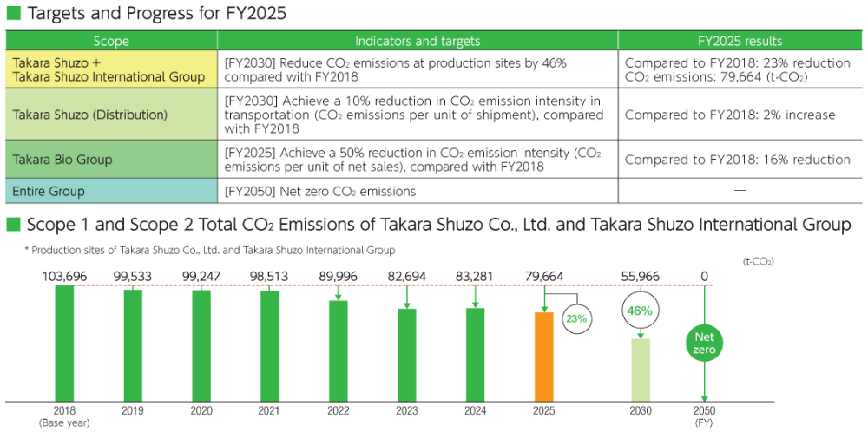Click the 55,966 value label
Image resolution: width=868 pixels, height=432 pixels.
640,276
